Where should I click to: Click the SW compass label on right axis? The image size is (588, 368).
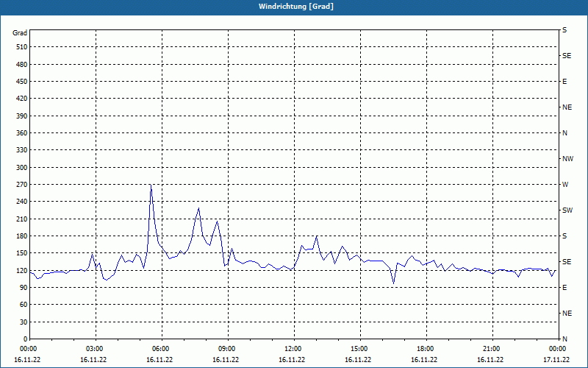click(x=567, y=210)
